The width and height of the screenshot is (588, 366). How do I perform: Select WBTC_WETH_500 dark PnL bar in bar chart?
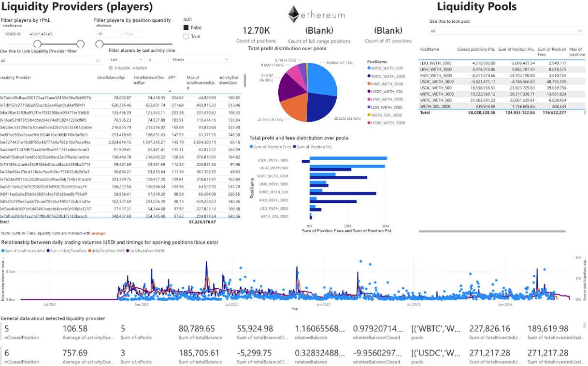coord(343,194)
